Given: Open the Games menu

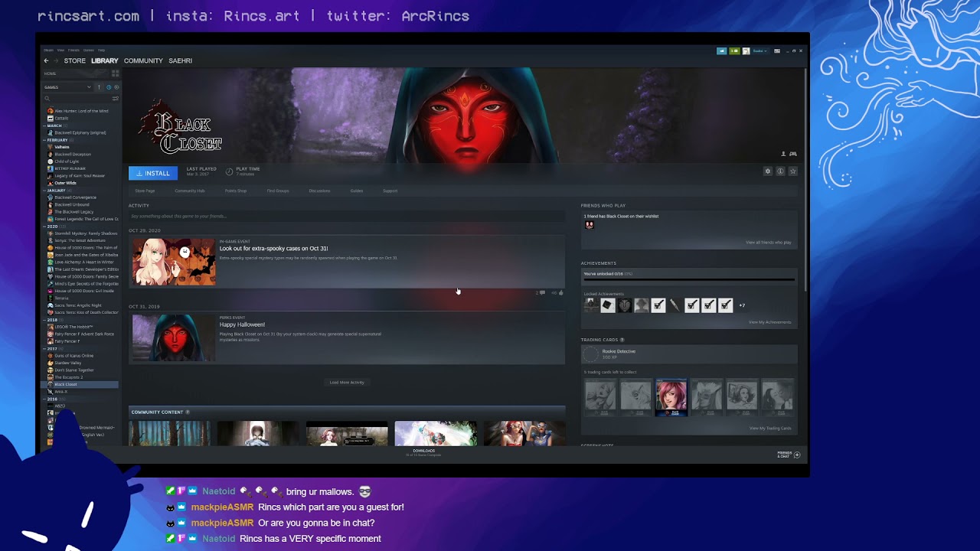Looking at the screenshot, I should tap(88, 50).
